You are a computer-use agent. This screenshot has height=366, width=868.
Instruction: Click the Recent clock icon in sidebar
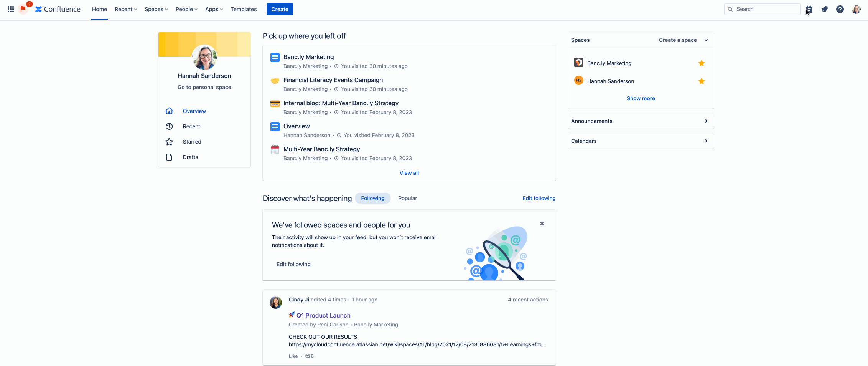pos(169,126)
